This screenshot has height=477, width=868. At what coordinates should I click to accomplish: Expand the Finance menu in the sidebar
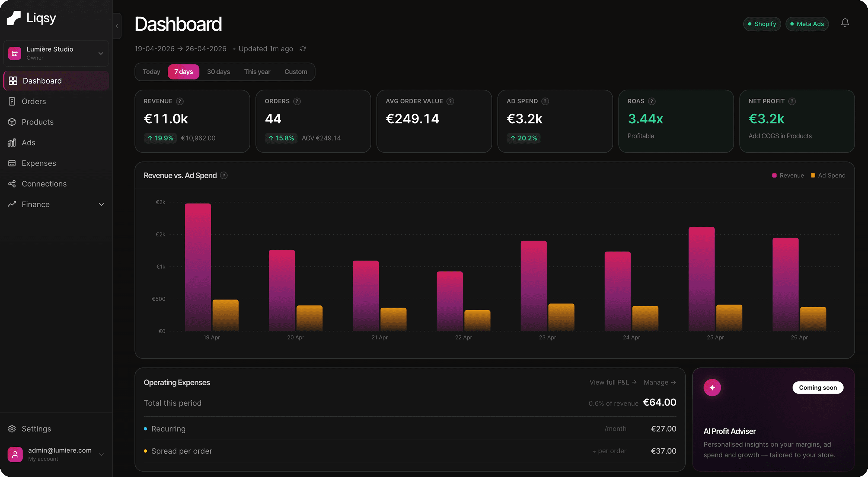(101, 204)
